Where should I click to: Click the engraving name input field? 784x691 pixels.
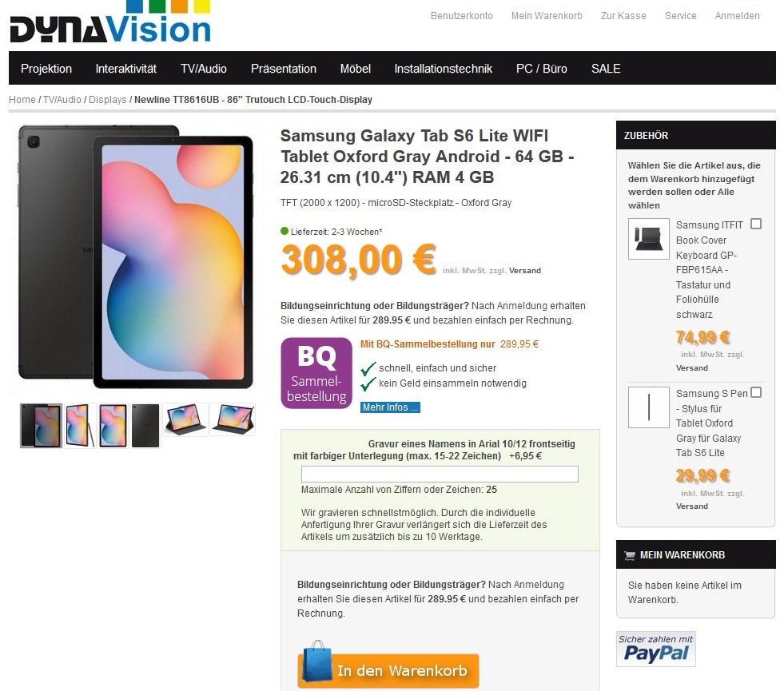[x=440, y=475]
